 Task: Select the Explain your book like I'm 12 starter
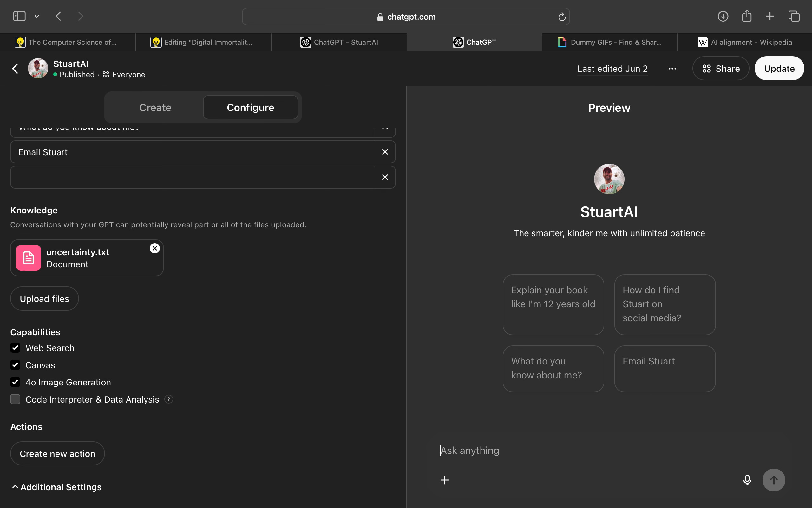click(x=553, y=304)
